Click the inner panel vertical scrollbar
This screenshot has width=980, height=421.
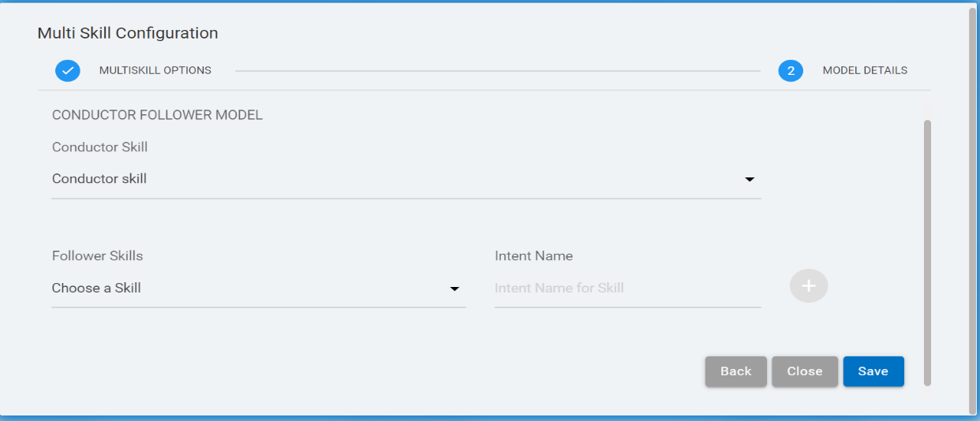coord(927,252)
